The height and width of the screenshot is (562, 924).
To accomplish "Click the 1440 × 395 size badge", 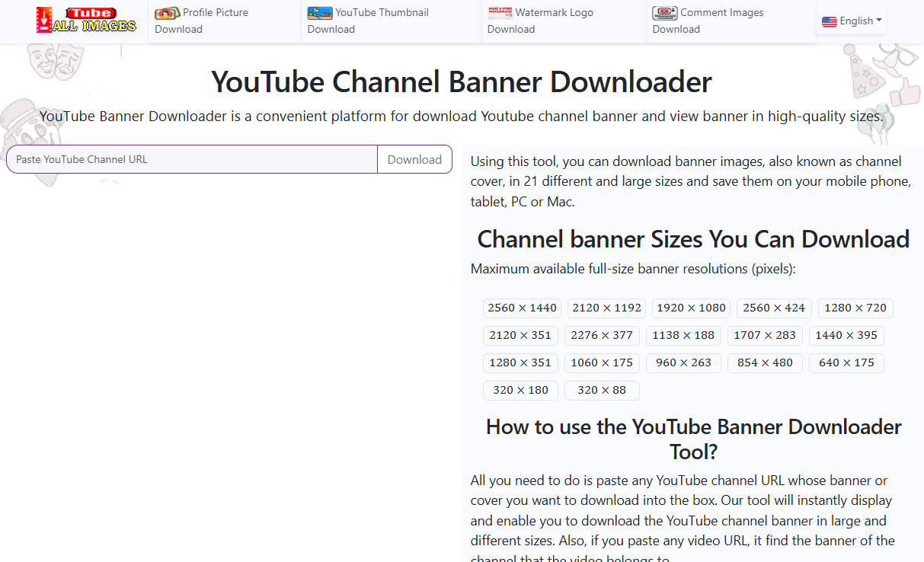I will (x=846, y=336).
